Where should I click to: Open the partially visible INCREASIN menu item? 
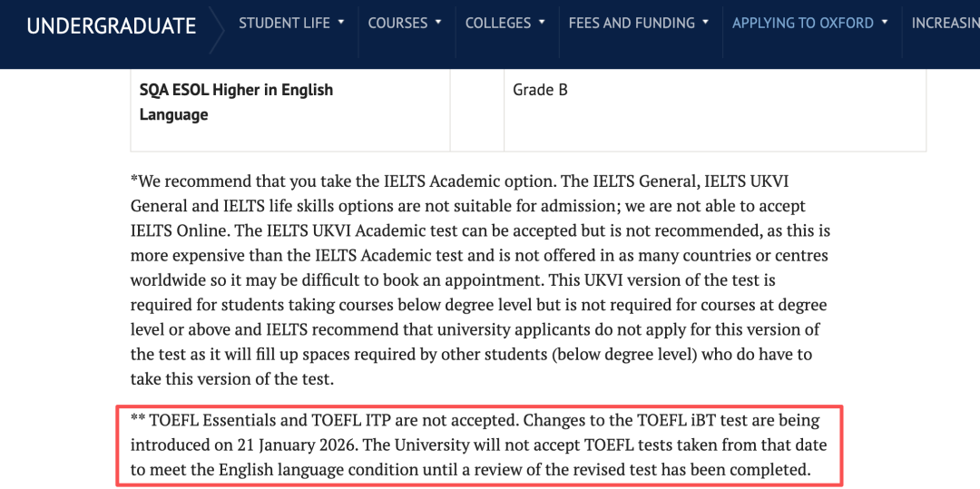(x=945, y=23)
